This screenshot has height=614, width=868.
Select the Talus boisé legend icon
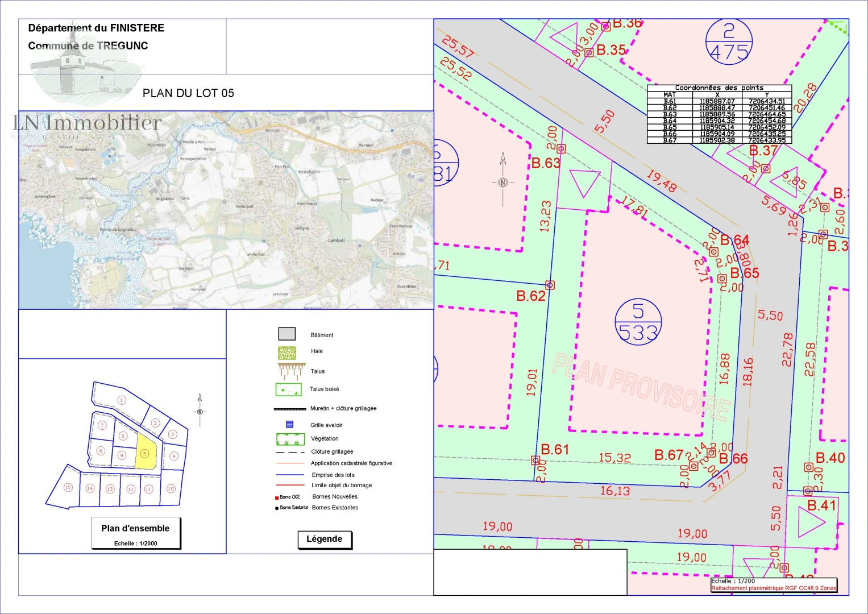coord(288,389)
